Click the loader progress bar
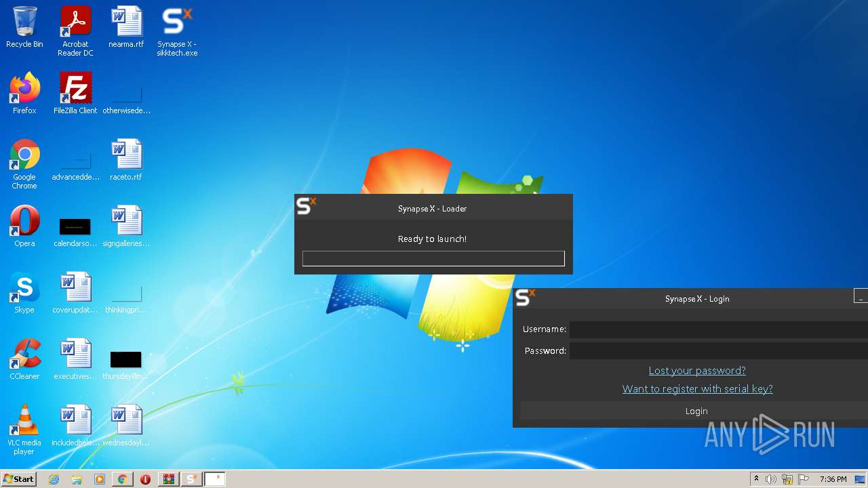 (x=433, y=258)
